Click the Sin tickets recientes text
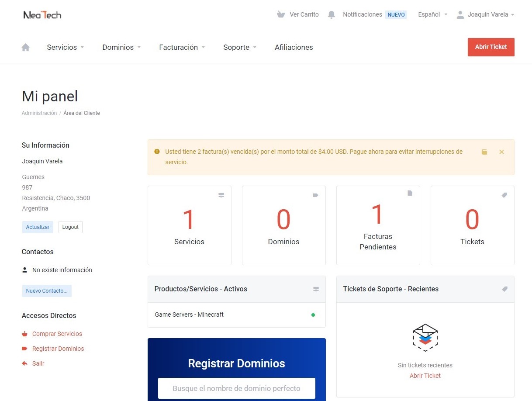Screen dimensions: 532x401 click(x=425, y=365)
